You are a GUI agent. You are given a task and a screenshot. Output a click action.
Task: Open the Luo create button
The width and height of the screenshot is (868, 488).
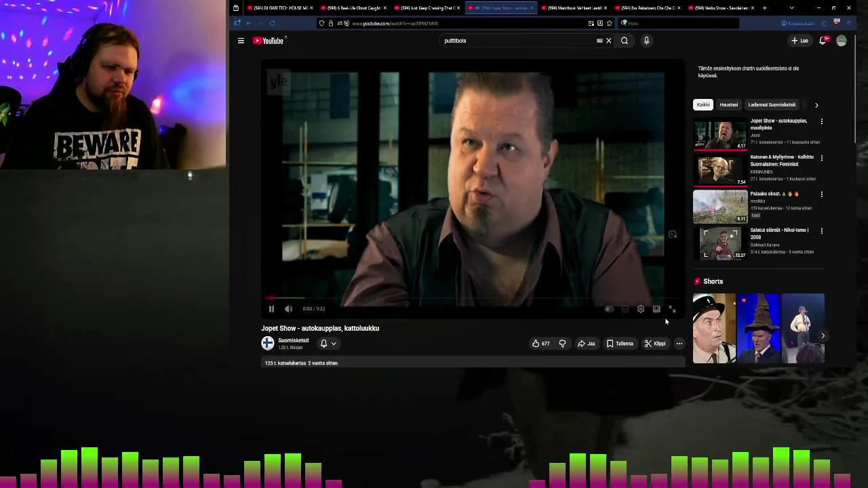click(800, 41)
